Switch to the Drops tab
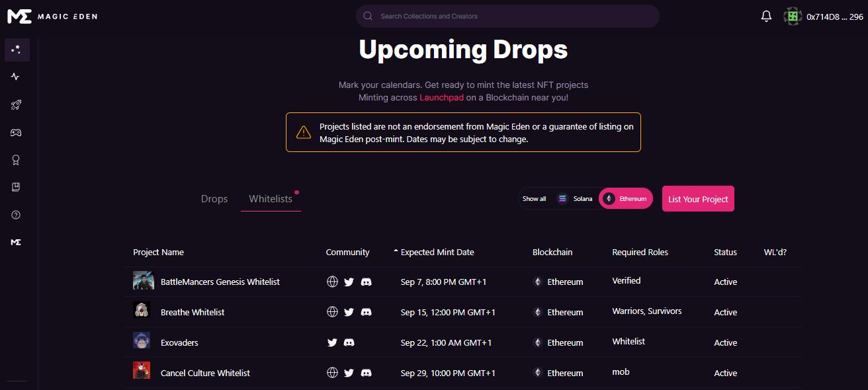 pyautogui.click(x=214, y=199)
